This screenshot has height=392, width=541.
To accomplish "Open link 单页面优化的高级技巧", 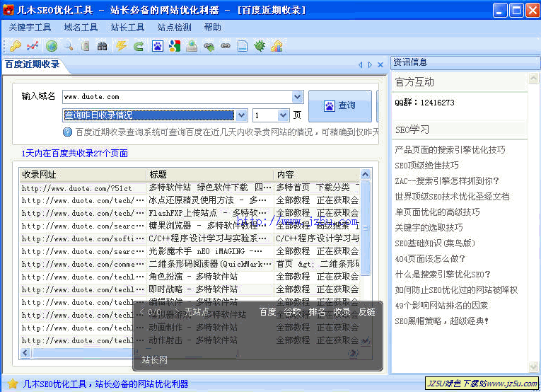I will (438, 212).
